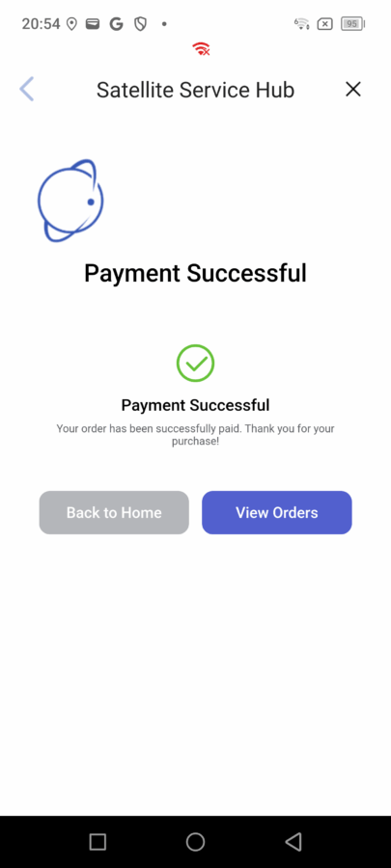Tap the green checkmark success icon
The image size is (391, 868).
pos(195,364)
